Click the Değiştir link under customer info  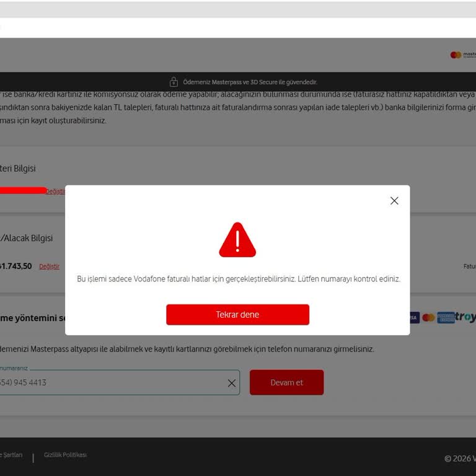pyautogui.click(x=55, y=192)
